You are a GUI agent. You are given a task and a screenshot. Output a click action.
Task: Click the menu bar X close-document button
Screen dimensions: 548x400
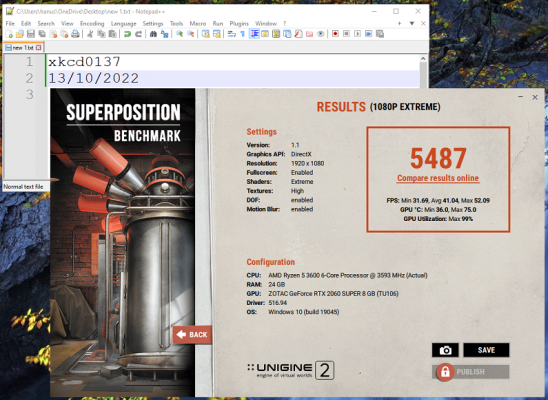click(x=423, y=23)
